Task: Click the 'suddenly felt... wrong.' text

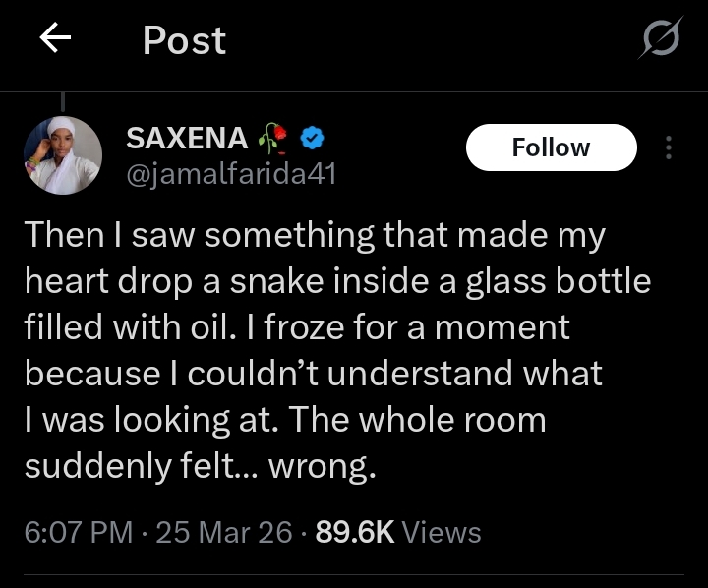Action: (200, 466)
